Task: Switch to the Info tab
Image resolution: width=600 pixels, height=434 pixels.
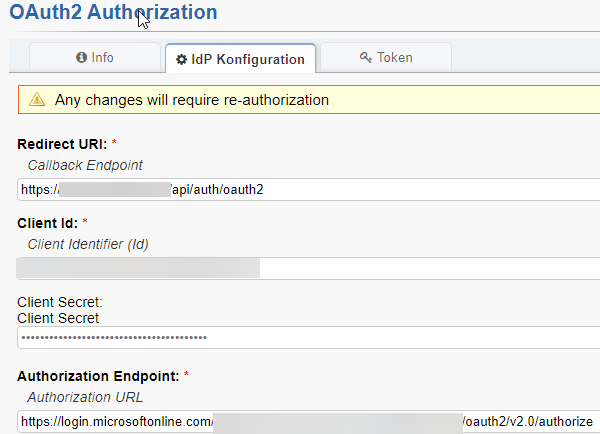Action: [x=95, y=58]
